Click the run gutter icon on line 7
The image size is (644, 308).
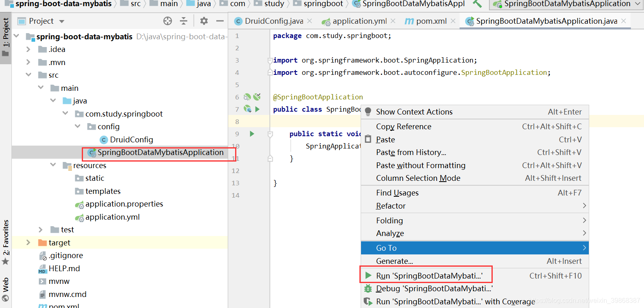click(x=258, y=109)
